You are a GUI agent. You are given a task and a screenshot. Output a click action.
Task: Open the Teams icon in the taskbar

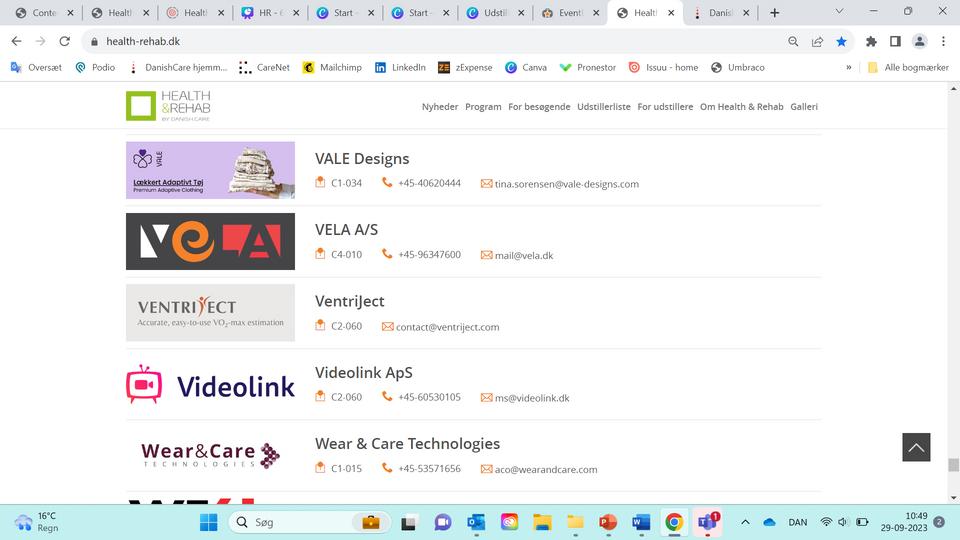coord(707,522)
